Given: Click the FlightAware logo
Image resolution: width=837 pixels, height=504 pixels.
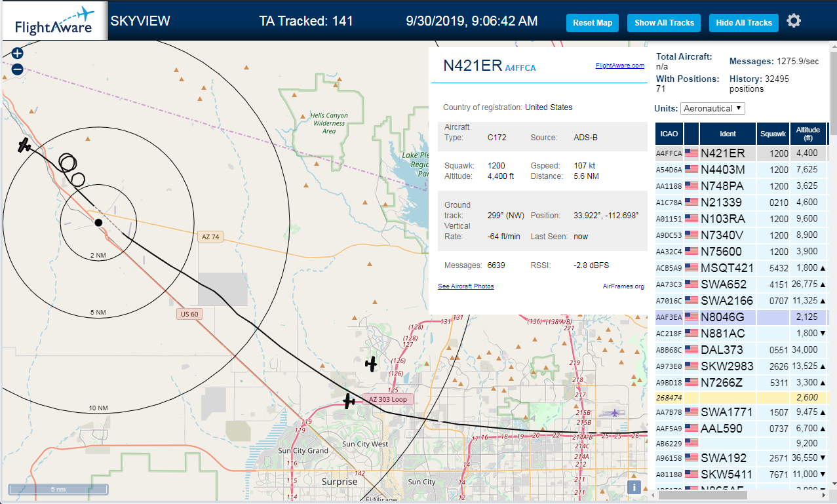Looking at the screenshot, I should (x=54, y=22).
